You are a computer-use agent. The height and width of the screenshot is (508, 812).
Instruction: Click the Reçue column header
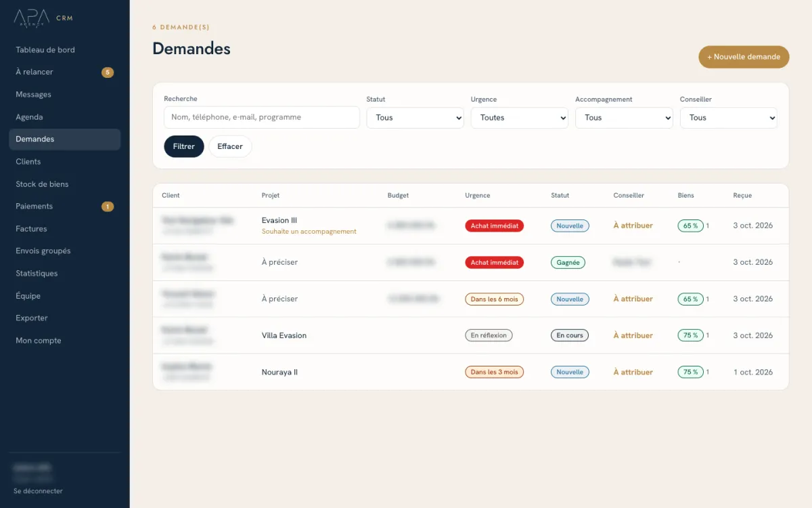coord(742,195)
